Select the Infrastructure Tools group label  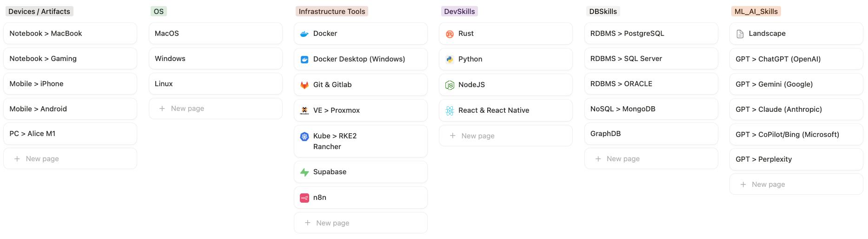pos(332,12)
